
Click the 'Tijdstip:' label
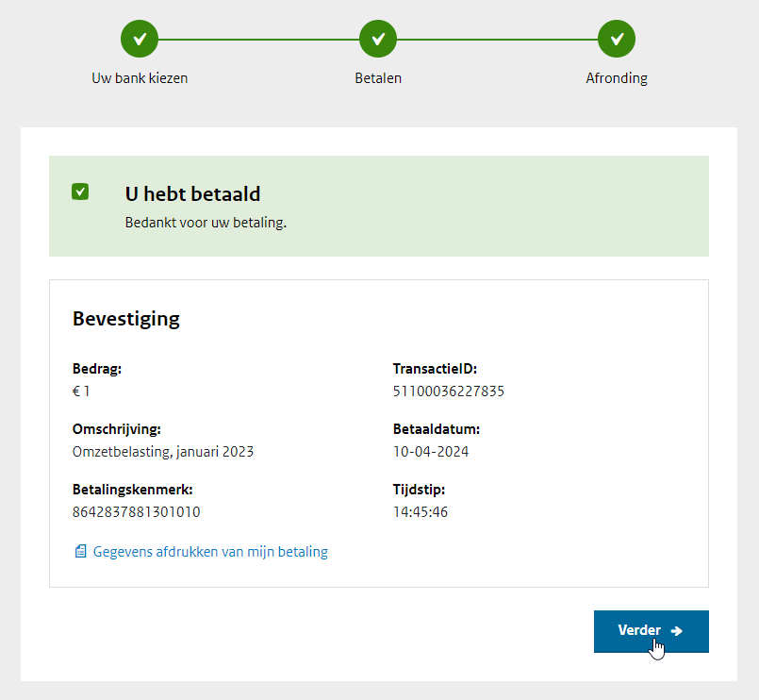click(x=419, y=490)
